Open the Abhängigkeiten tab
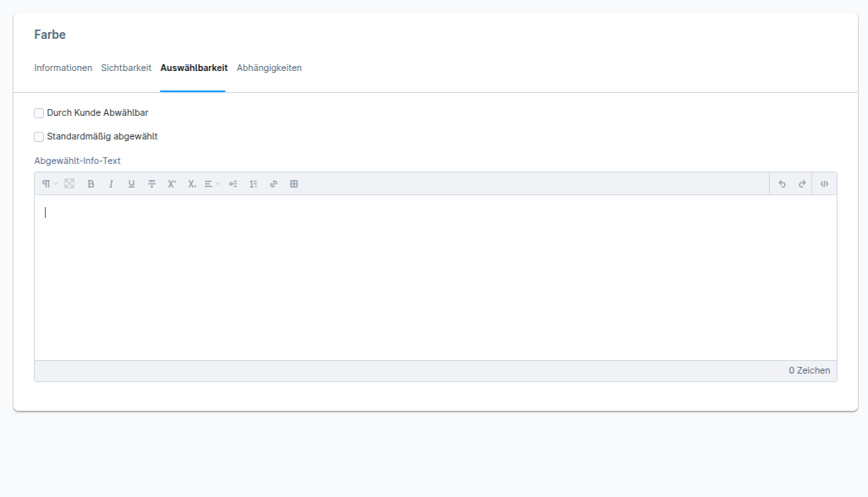 pyautogui.click(x=269, y=68)
